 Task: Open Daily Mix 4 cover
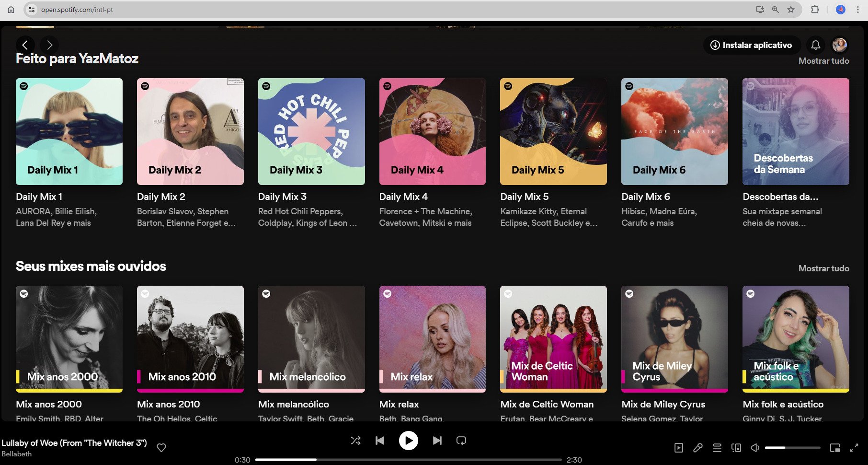pos(433,131)
